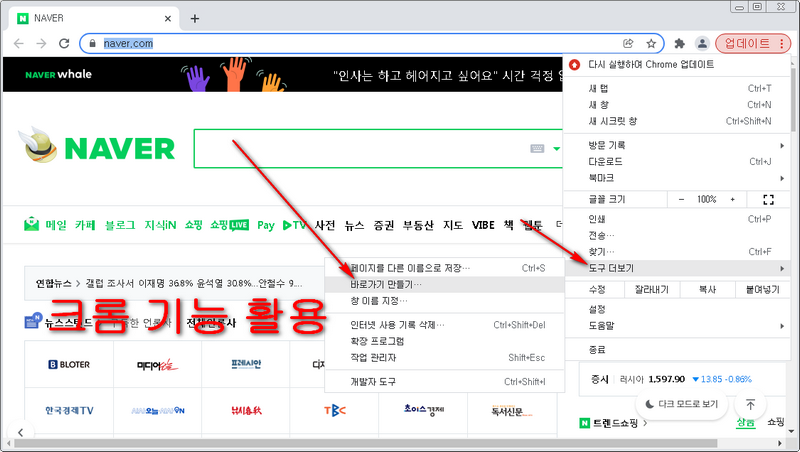Decrease zoom with the minus button
The height and width of the screenshot is (452, 800).
681,199
